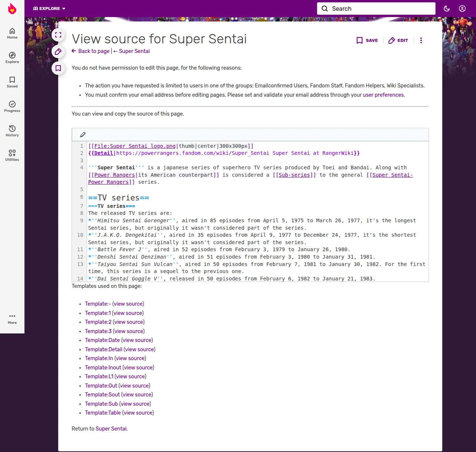View source of Template:Sub

pyautogui.click(x=135, y=404)
